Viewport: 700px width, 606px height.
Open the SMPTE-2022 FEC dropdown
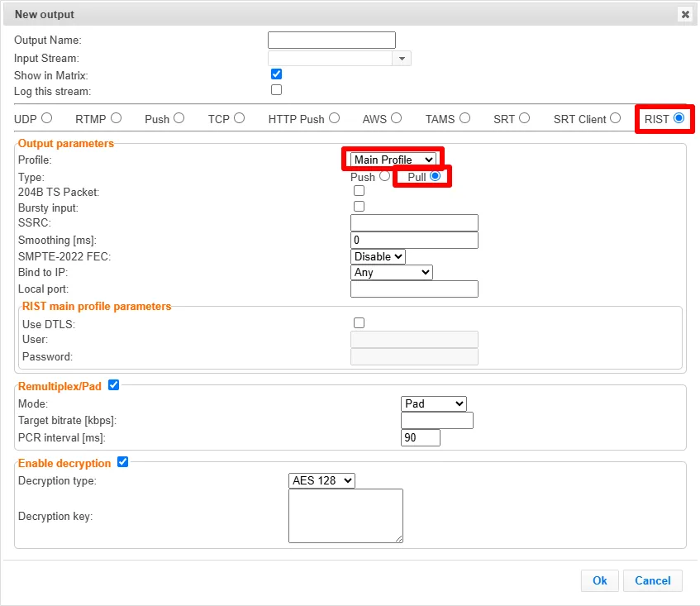click(378, 257)
